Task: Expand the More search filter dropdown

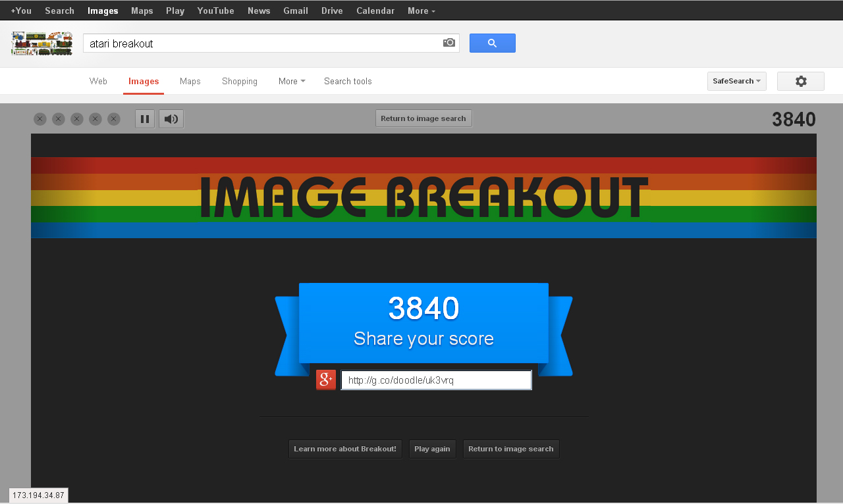Action: coord(292,81)
